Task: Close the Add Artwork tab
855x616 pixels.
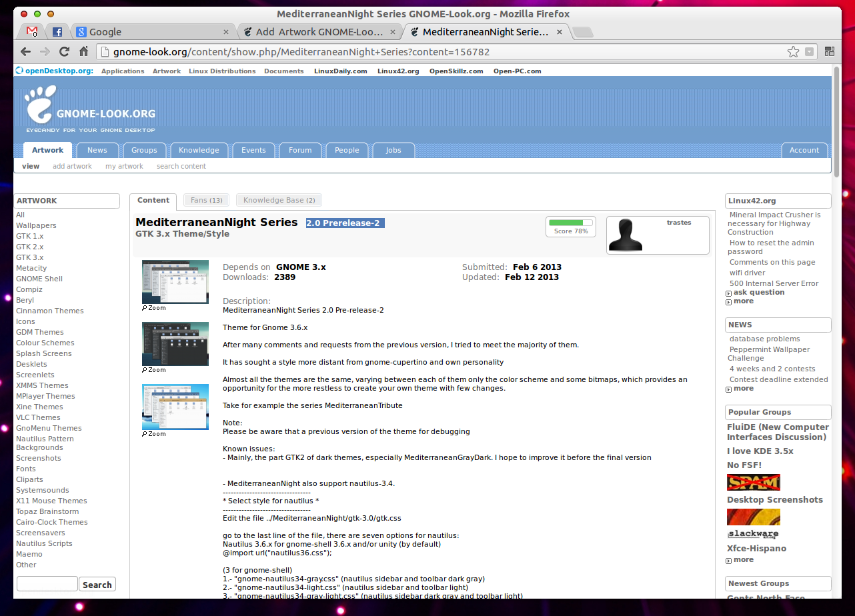Action: coord(393,31)
